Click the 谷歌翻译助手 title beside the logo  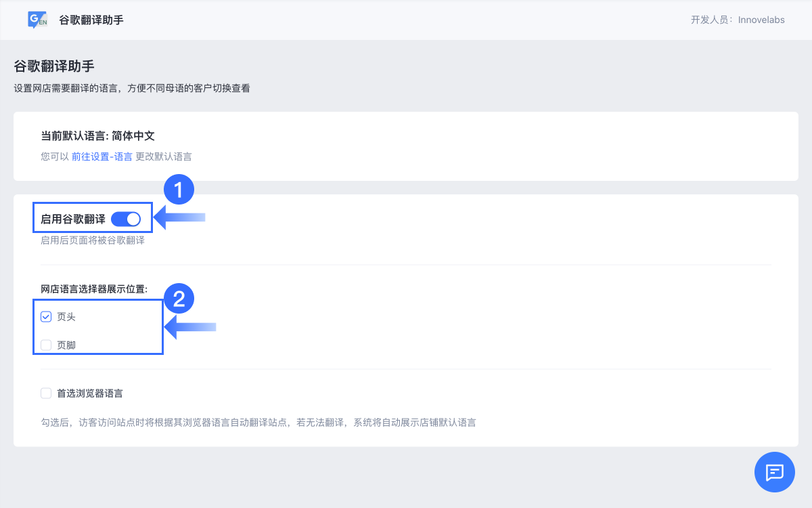tap(91, 20)
